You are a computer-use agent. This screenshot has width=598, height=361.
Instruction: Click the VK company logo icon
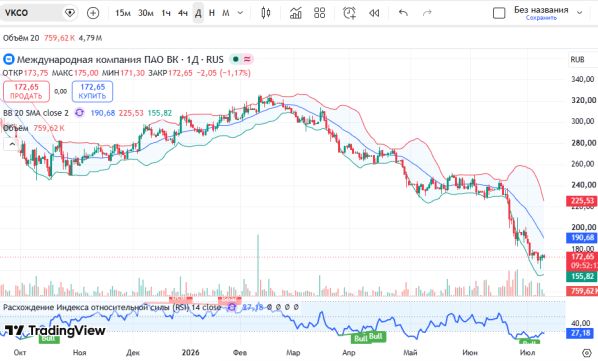(8, 59)
